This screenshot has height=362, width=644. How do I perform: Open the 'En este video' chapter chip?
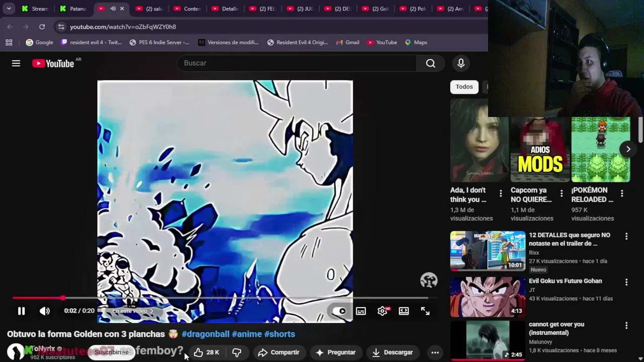[x=132, y=311]
